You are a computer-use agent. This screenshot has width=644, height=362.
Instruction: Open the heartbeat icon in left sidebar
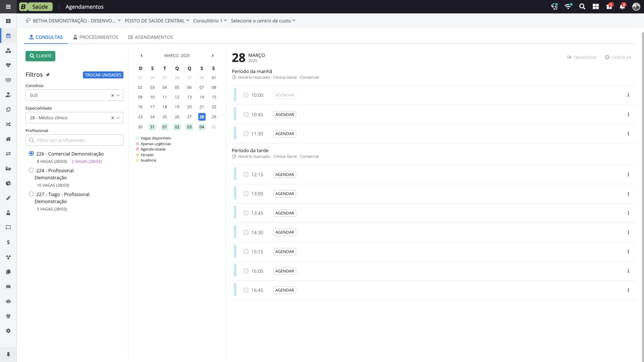[8, 65]
